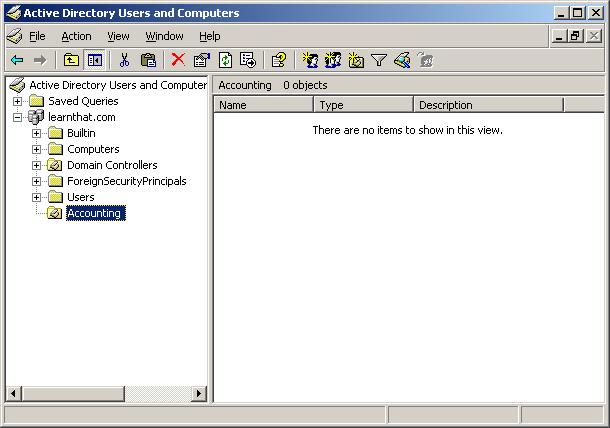Maximize the main application window
Image resolution: width=610 pixels, height=428 pixels.
coord(578,13)
